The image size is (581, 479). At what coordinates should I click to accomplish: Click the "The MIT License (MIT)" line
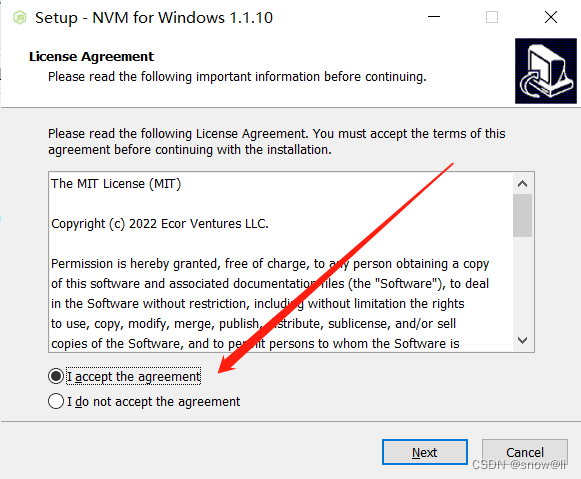click(116, 184)
